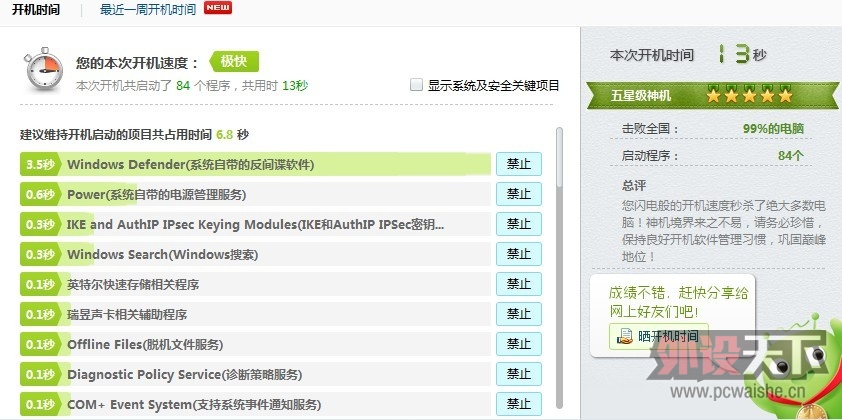Select the Diagnostic Policy Service row
Viewport: 842px width, 420px height.
click(x=256, y=374)
